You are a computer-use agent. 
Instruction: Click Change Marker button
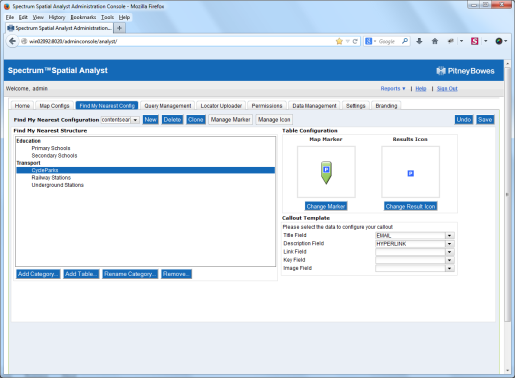pos(326,206)
